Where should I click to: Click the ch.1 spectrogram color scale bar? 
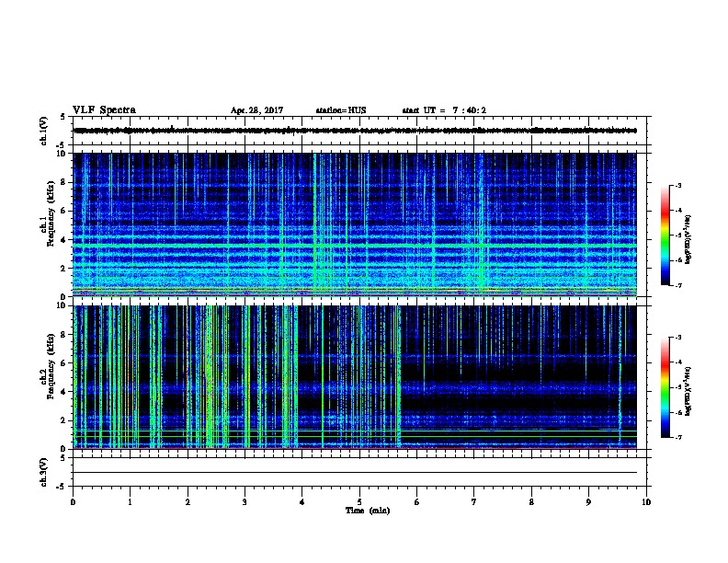[x=665, y=236]
